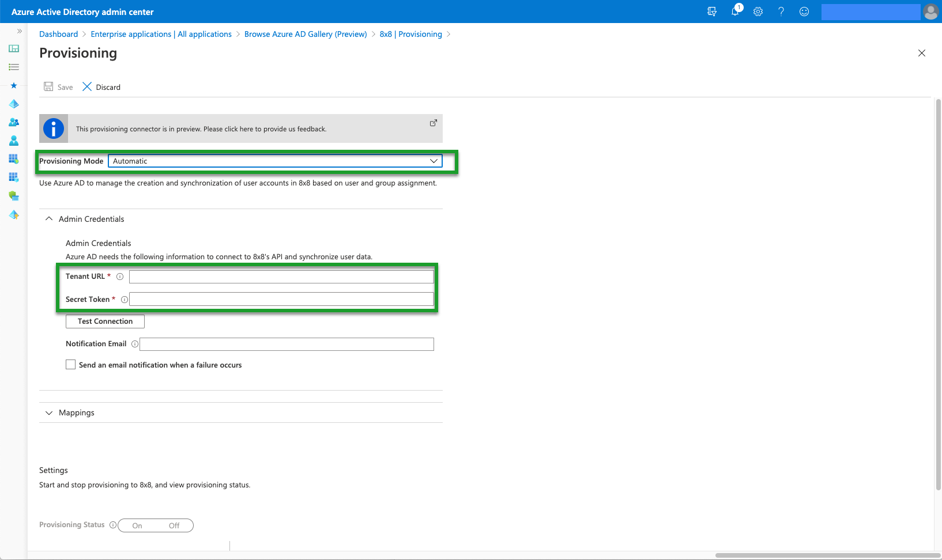Open the grid-with-globe Enterprise applications sidebar icon
This screenshot has height=560, width=942.
[x=14, y=159]
